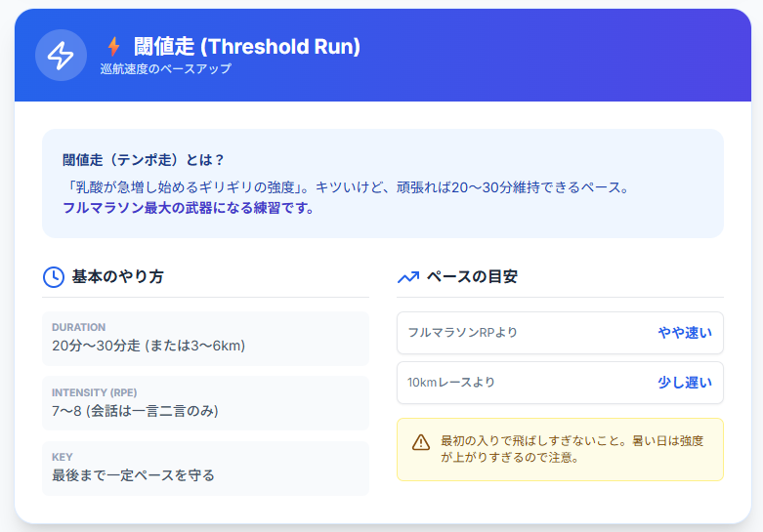The image size is (763, 532).
Task: Click the yellow warning note about heat
Action: [572, 449]
